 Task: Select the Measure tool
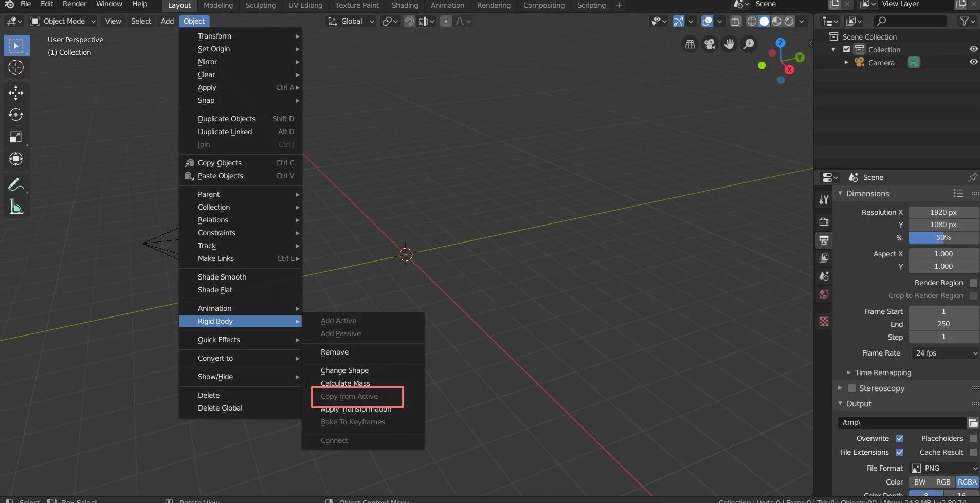(16, 207)
